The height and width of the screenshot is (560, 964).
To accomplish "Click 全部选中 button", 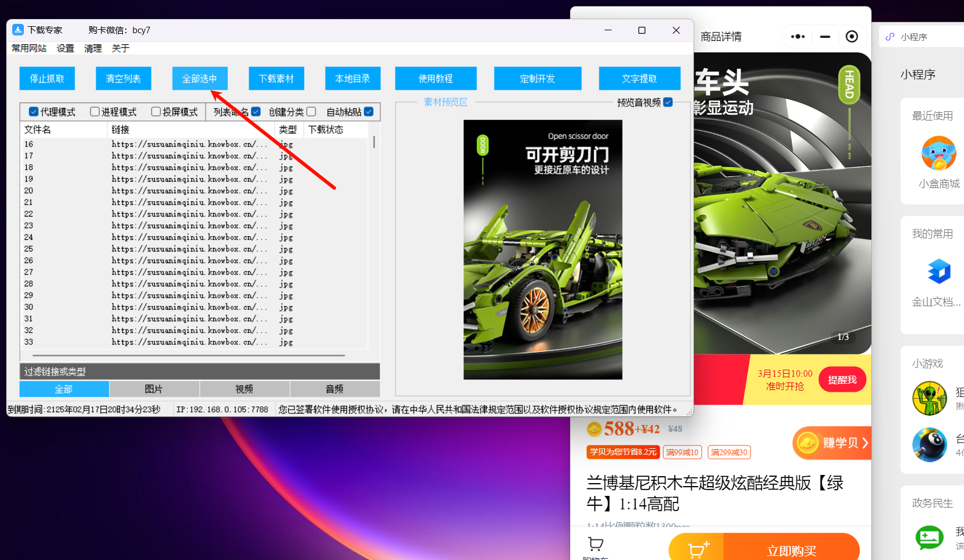I will [200, 79].
